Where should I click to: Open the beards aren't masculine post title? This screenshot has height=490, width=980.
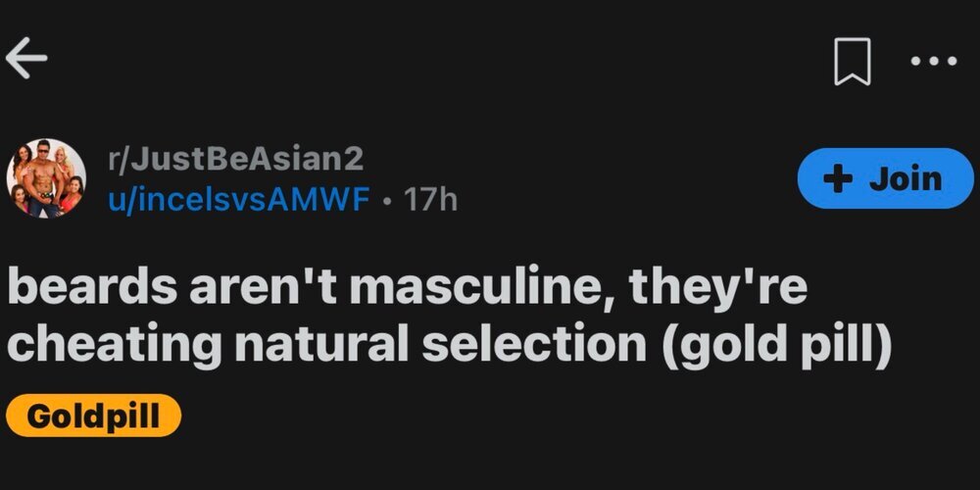pos(449,315)
